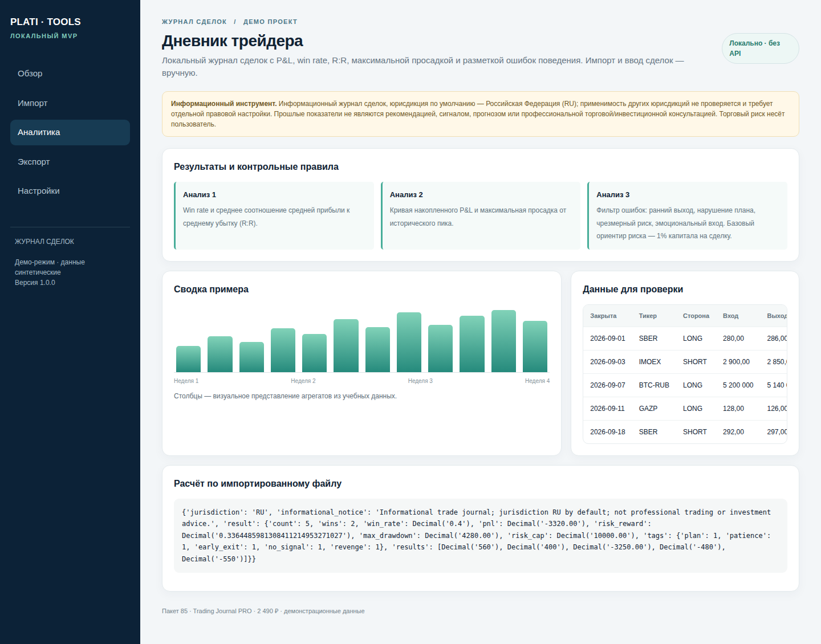Click the PLATI · TOOLS logo title
Screen dimensions: 821x644
pos(46,22)
